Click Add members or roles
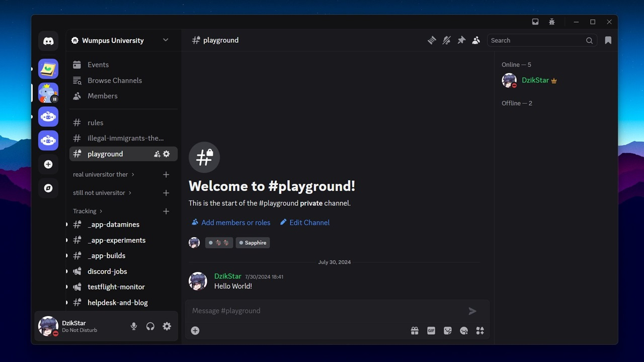644x362 pixels. [231, 223]
